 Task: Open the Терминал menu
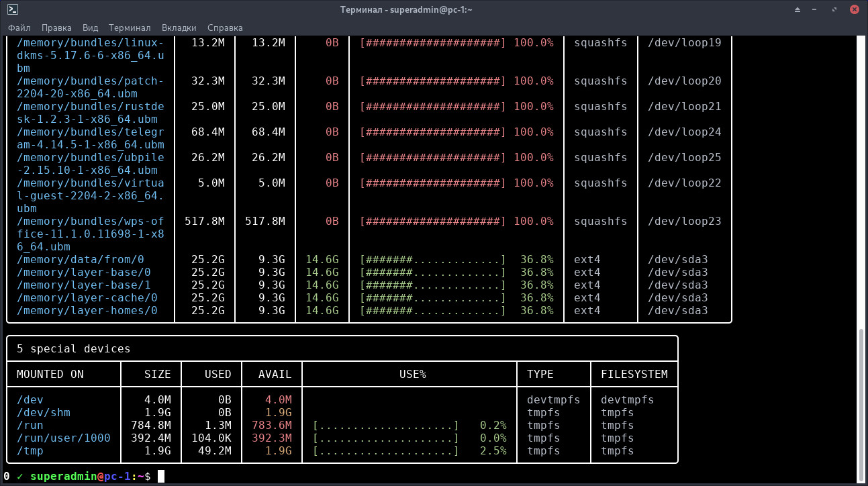point(130,28)
